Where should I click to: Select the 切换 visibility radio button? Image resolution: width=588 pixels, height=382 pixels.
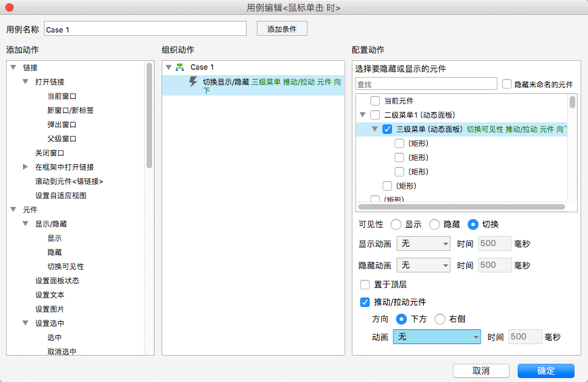pyautogui.click(x=473, y=224)
